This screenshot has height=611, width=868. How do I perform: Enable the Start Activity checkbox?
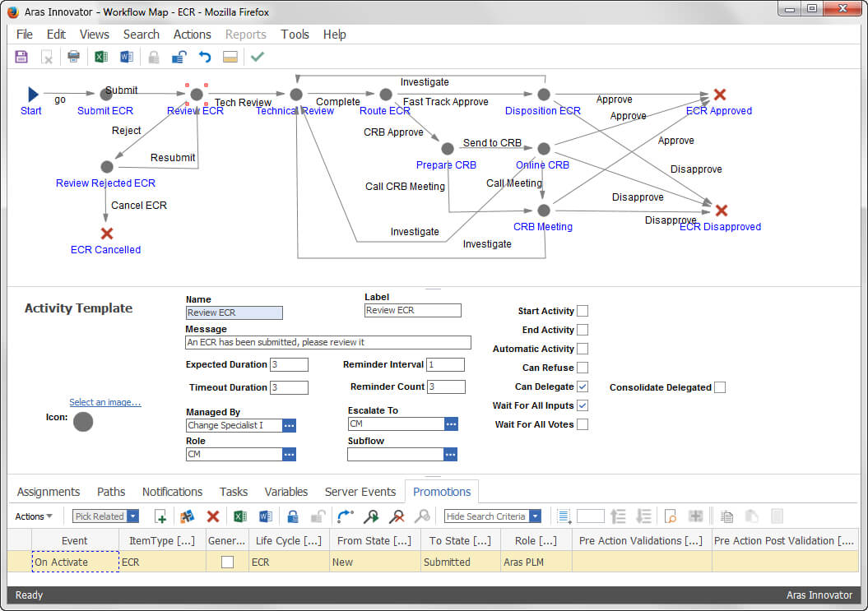[x=583, y=311]
